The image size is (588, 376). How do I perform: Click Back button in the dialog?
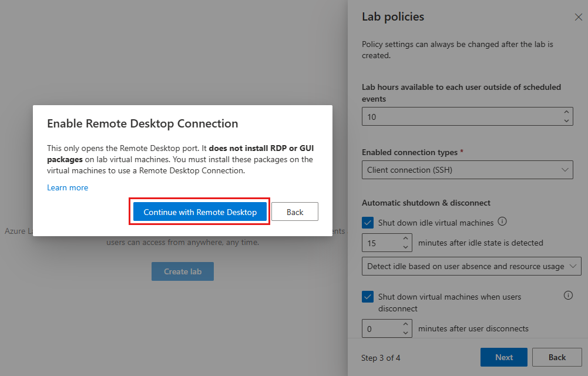pyautogui.click(x=295, y=212)
